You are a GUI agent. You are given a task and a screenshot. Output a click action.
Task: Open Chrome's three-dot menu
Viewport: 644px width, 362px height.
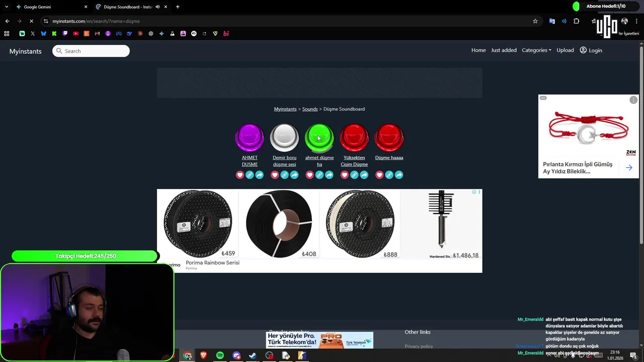click(636, 21)
